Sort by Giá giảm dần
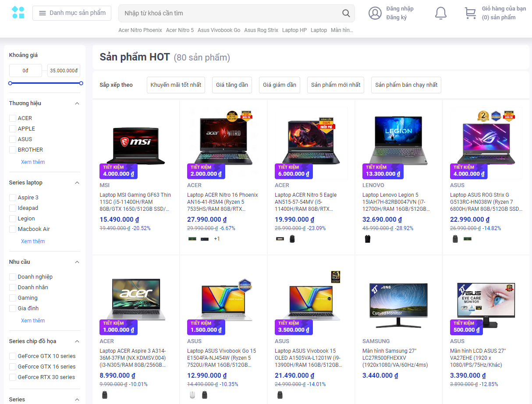The height and width of the screenshot is (404, 532). click(x=280, y=85)
